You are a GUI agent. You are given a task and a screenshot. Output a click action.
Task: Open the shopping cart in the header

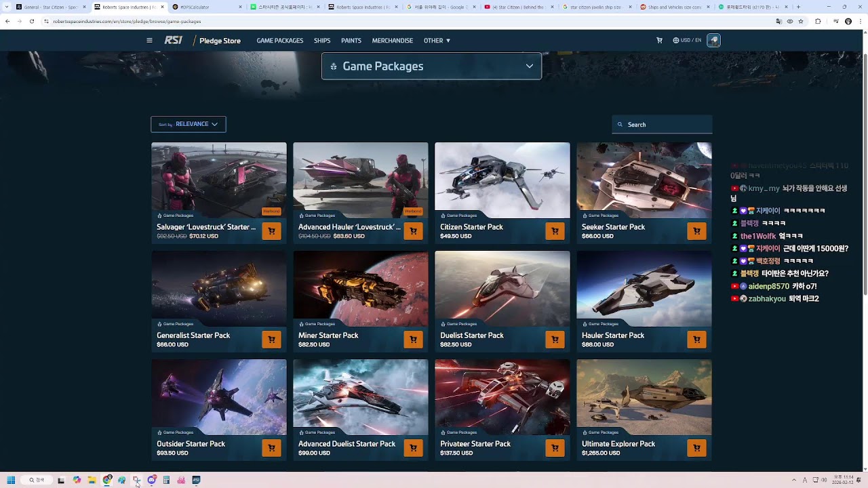659,41
